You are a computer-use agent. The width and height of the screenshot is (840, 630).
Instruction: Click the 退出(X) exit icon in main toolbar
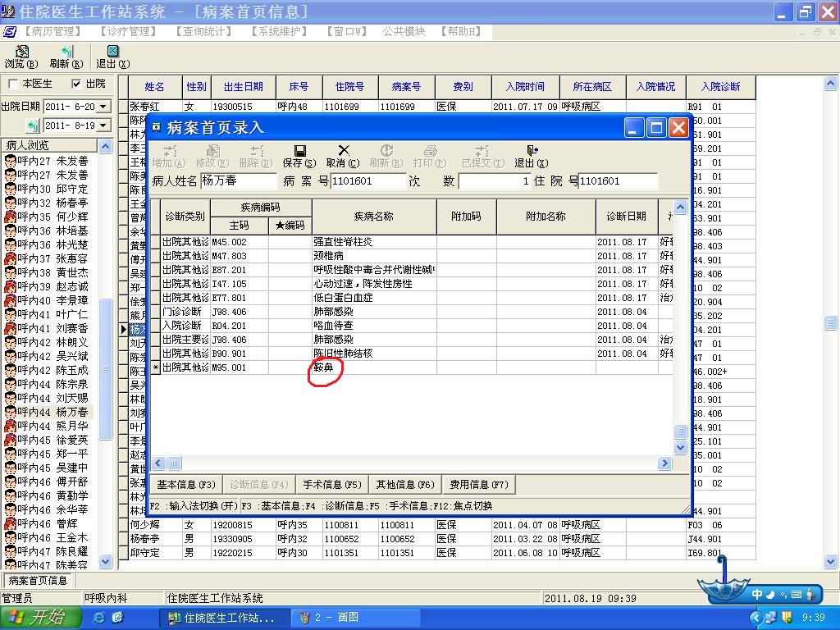tap(112, 52)
